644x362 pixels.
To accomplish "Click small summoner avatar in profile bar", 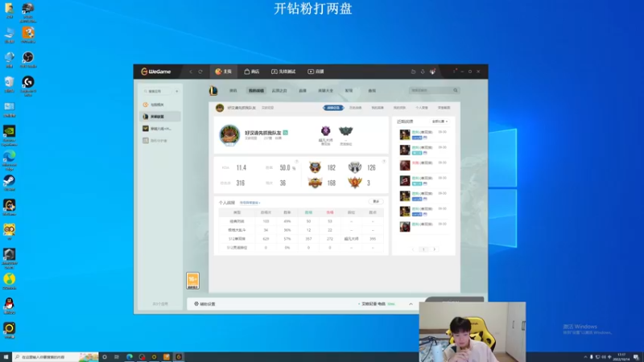I will (220, 108).
